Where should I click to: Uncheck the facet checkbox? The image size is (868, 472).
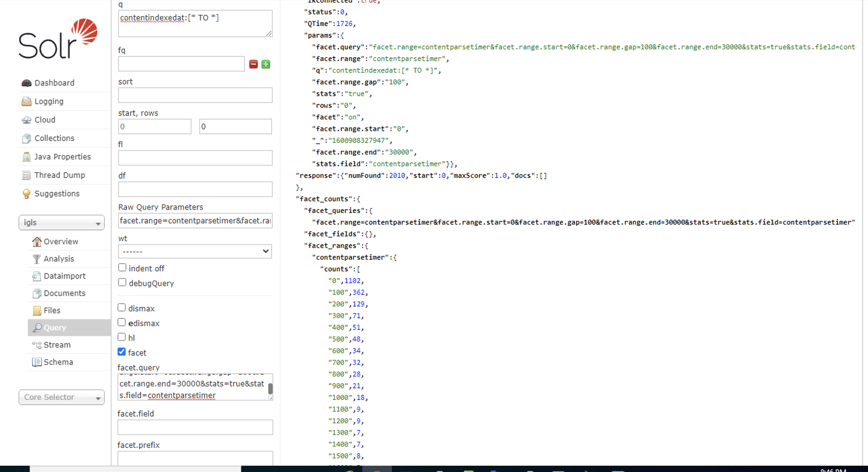121,352
